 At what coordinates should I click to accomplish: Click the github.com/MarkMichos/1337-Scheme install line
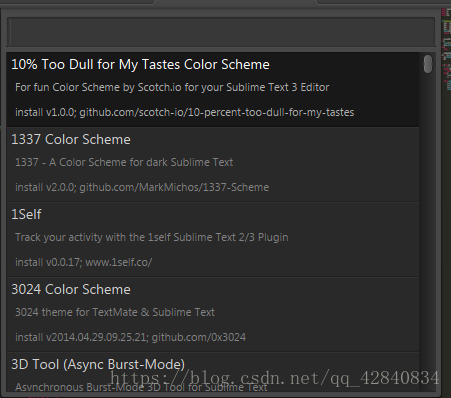point(142,187)
